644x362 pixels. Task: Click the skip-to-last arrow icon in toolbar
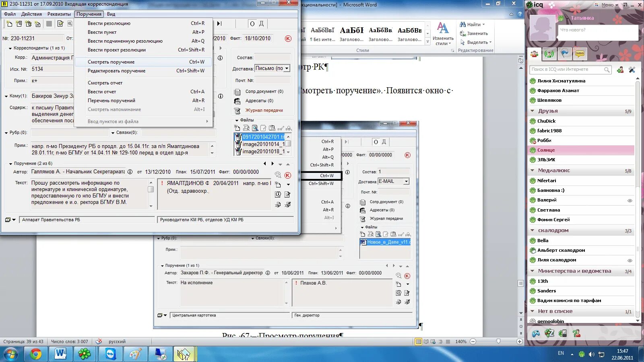219,24
